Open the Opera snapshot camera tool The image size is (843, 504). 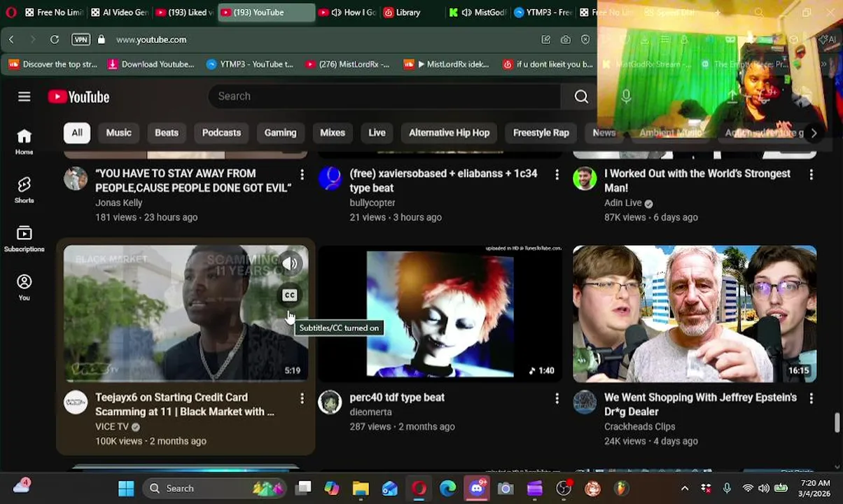[x=565, y=40]
